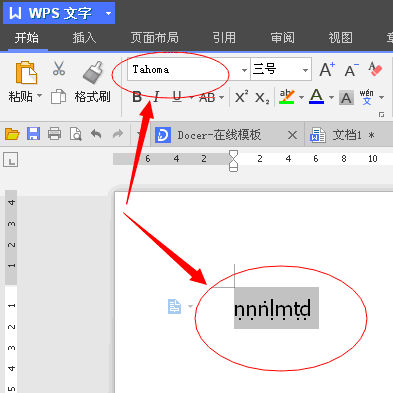Apply blue font color
The image size is (393, 393).
[x=317, y=97]
